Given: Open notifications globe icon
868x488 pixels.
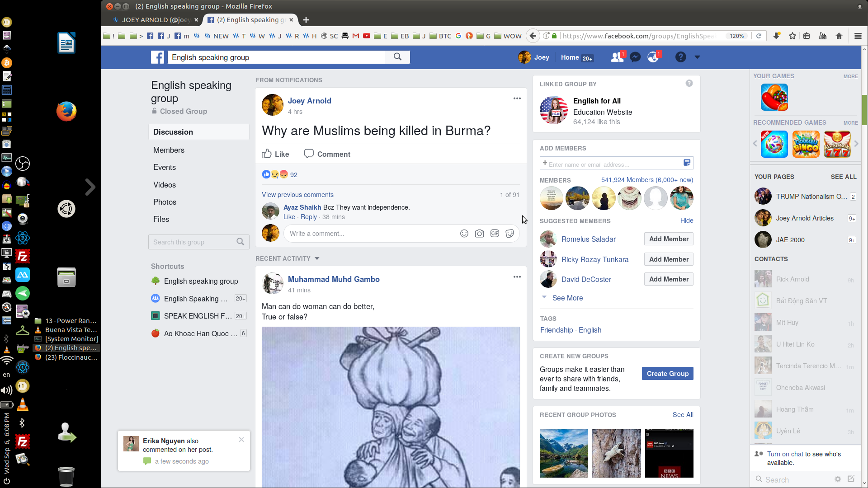Looking at the screenshot, I should click(653, 57).
